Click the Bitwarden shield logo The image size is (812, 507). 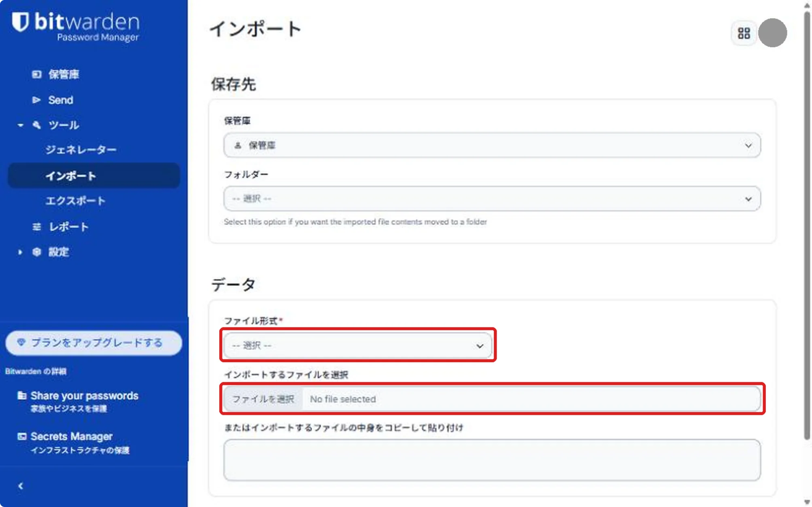click(20, 22)
